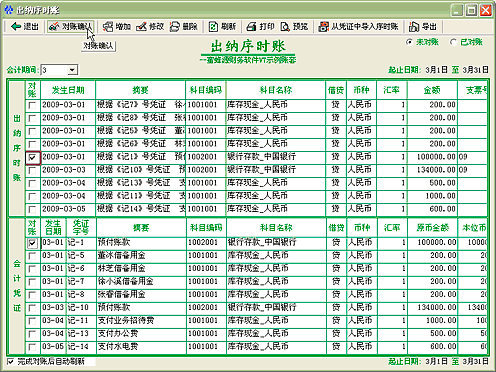Check the 《记13》号凭证 row checkbox
Image resolution: width=496 pixels, height=372 pixels.
click(32, 184)
